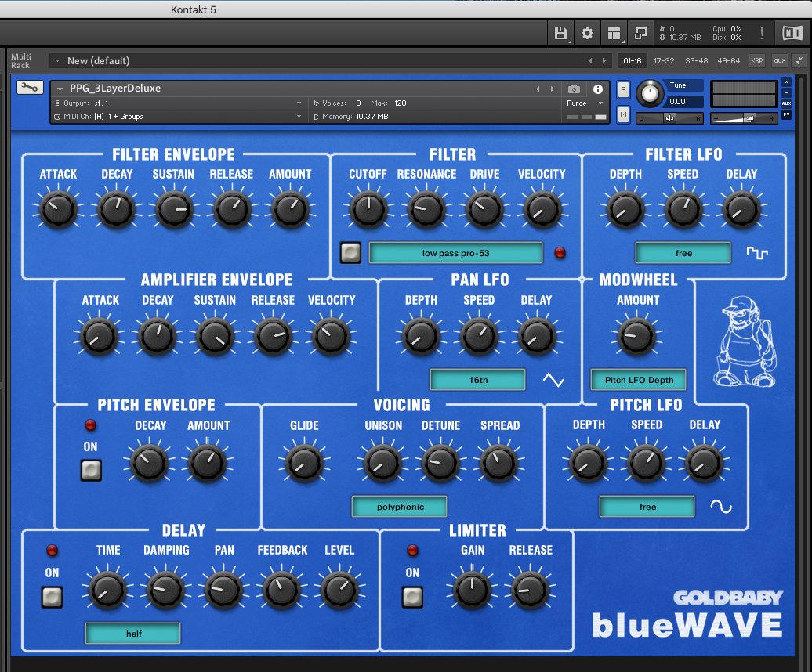Select next instrument preset arrow
The image size is (812, 672).
(x=552, y=89)
